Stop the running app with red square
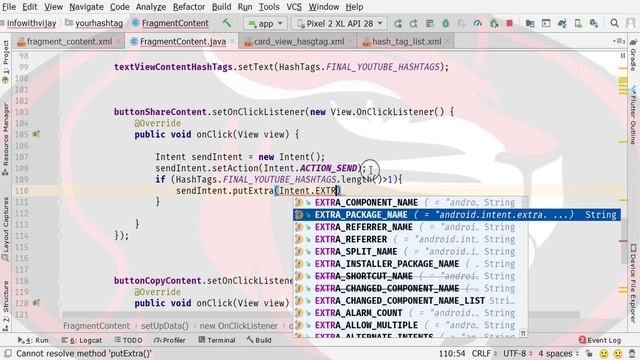This screenshot has width=640, height=360. (x=509, y=24)
